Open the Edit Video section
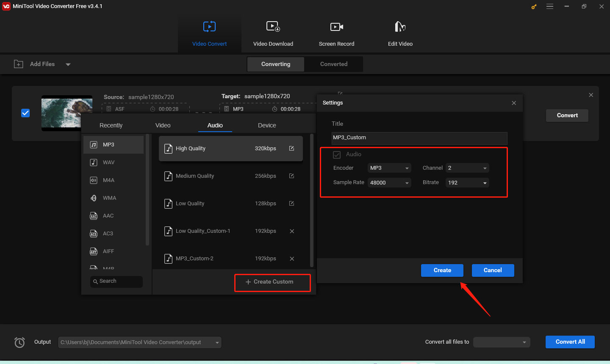This screenshot has height=364, width=610. pos(400,34)
